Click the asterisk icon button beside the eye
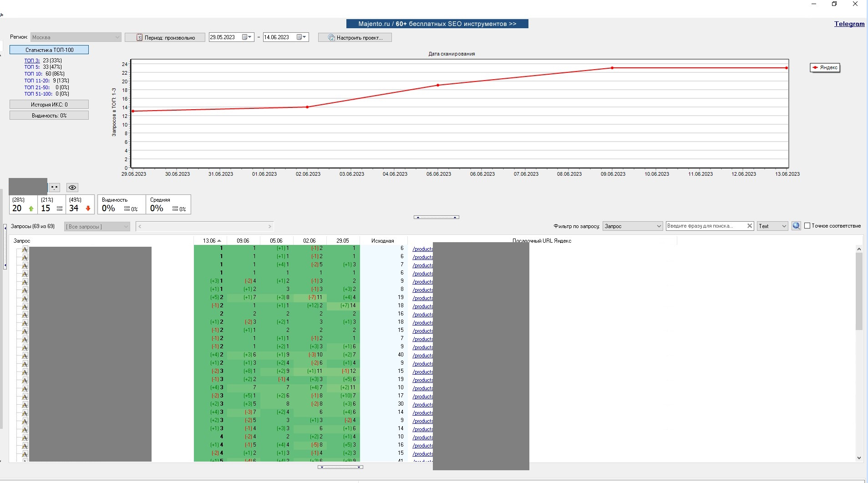 pos(55,188)
